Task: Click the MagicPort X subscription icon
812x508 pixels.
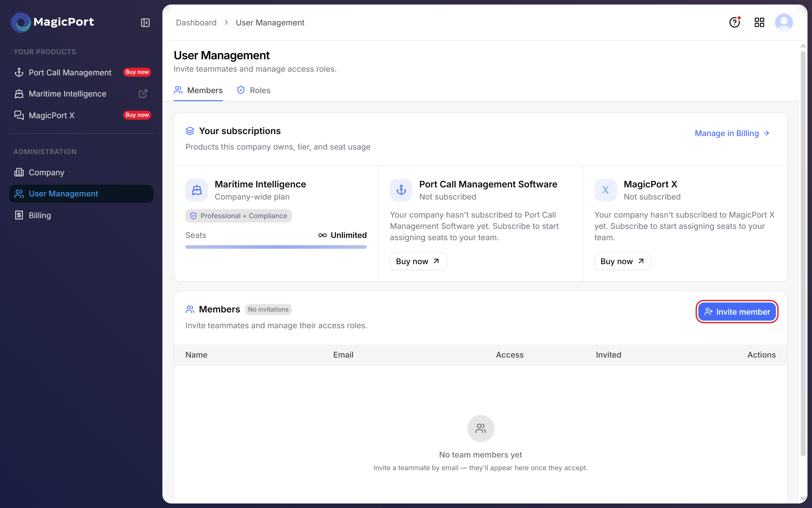Action: [x=606, y=190]
